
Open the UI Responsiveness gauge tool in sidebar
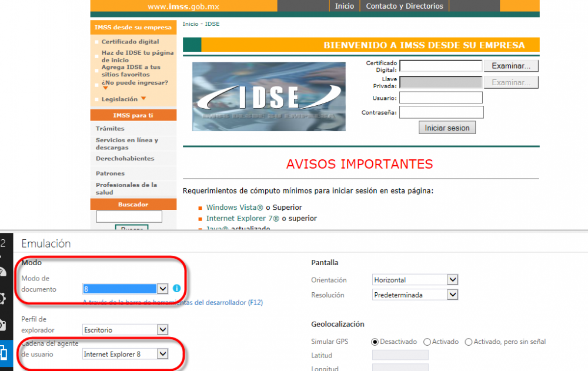pyautogui.click(x=3, y=272)
